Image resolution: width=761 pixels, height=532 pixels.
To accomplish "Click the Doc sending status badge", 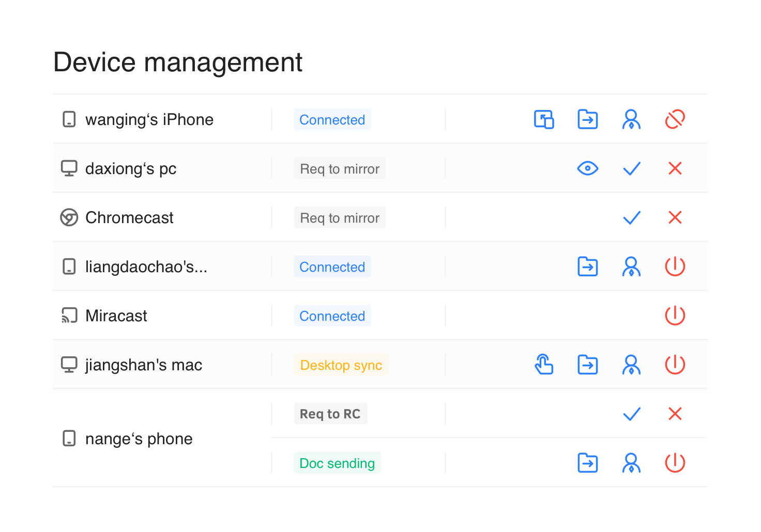I will point(337,463).
